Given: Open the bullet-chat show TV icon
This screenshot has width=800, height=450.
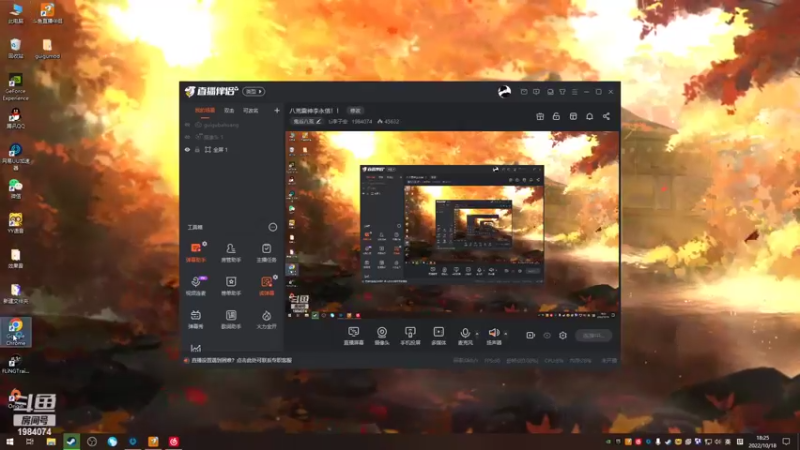Looking at the screenshot, I should (x=195, y=319).
